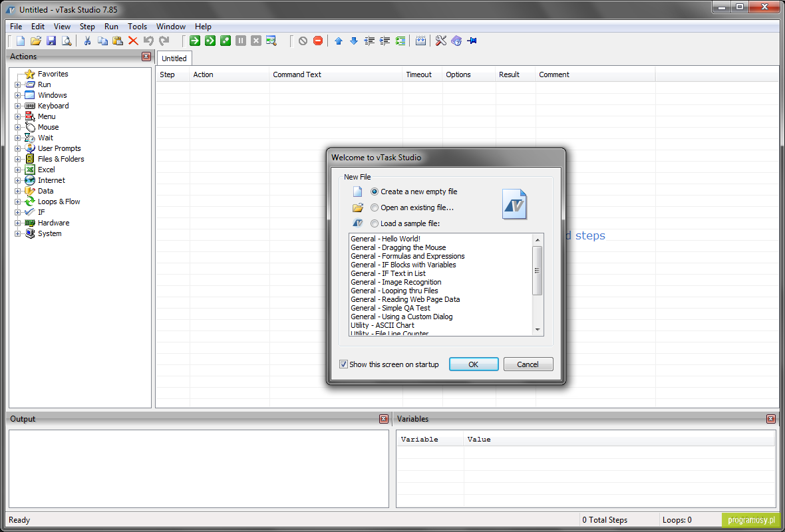Click the gray circle-slash disable icon
The height and width of the screenshot is (532, 785).
303,41
